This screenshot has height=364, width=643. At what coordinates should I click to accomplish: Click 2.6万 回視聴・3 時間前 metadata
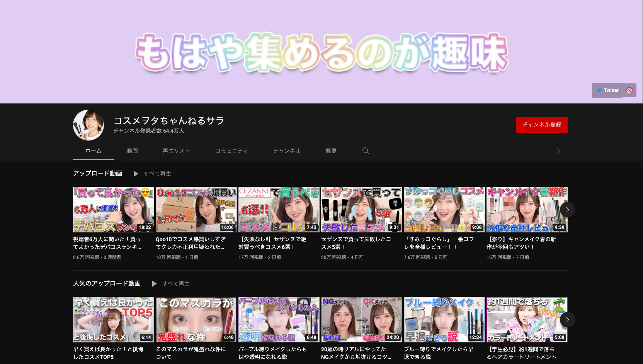click(97, 257)
